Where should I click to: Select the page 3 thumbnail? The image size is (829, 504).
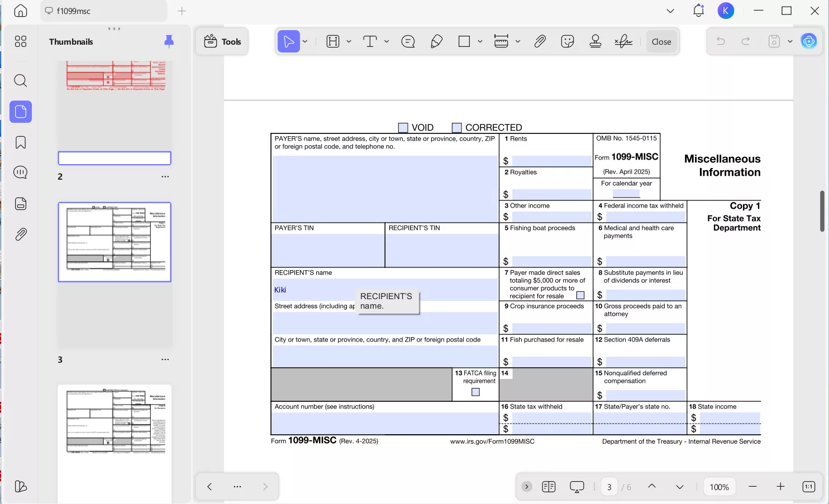coord(115,242)
